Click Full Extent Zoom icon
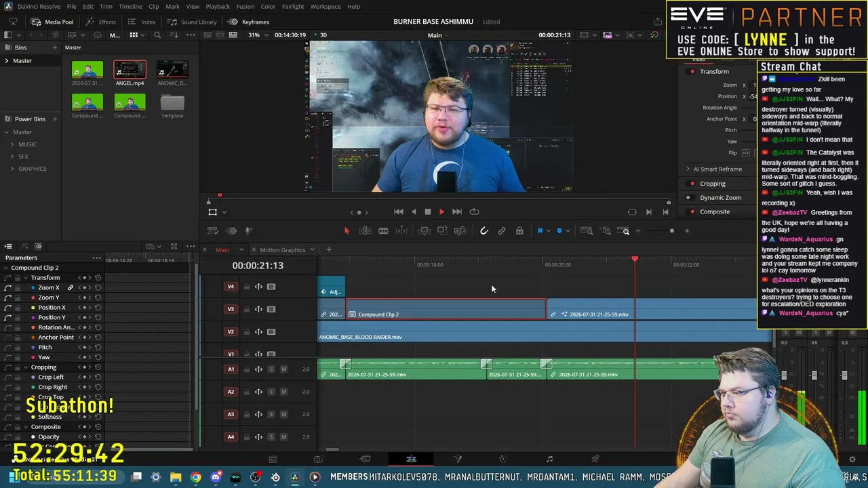This screenshot has width=868, height=488. point(587,231)
